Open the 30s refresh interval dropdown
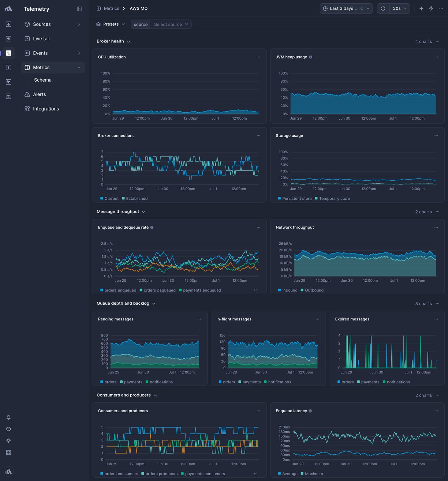 pyautogui.click(x=399, y=8)
